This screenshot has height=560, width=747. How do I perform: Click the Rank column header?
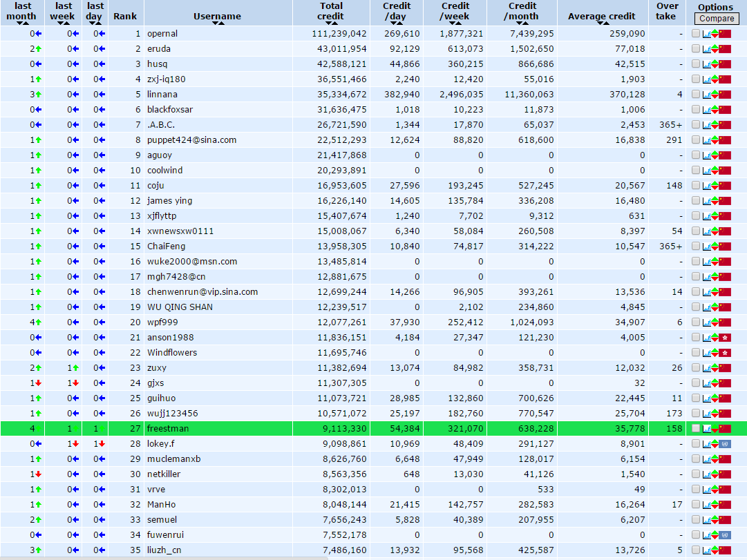[x=125, y=16]
